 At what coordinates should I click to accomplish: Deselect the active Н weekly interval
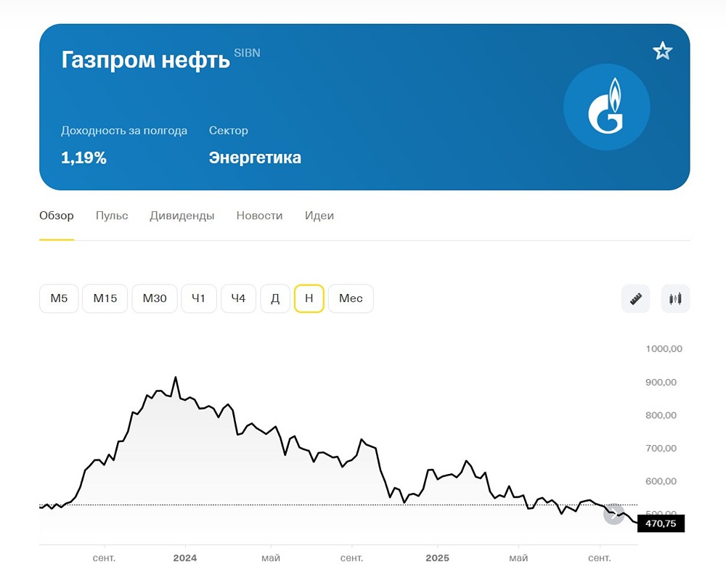click(x=309, y=298)
